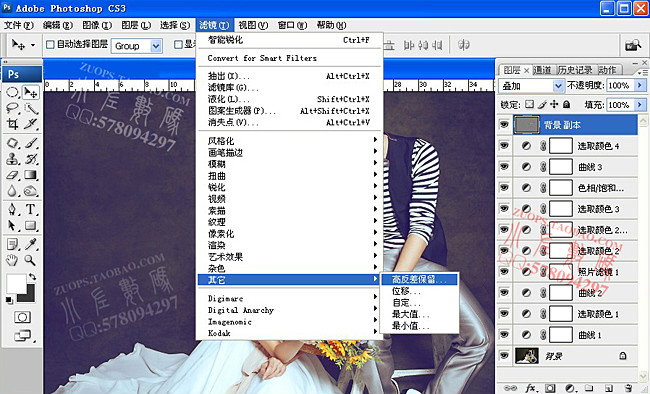650x394 pixels.
Task: Add a layer mask from the panel bottom
Action: [550, 388]
